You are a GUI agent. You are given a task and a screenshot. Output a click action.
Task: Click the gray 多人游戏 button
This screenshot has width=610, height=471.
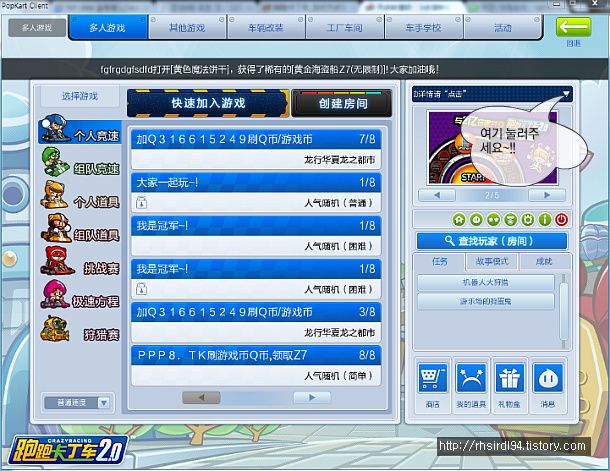[37, 28]
